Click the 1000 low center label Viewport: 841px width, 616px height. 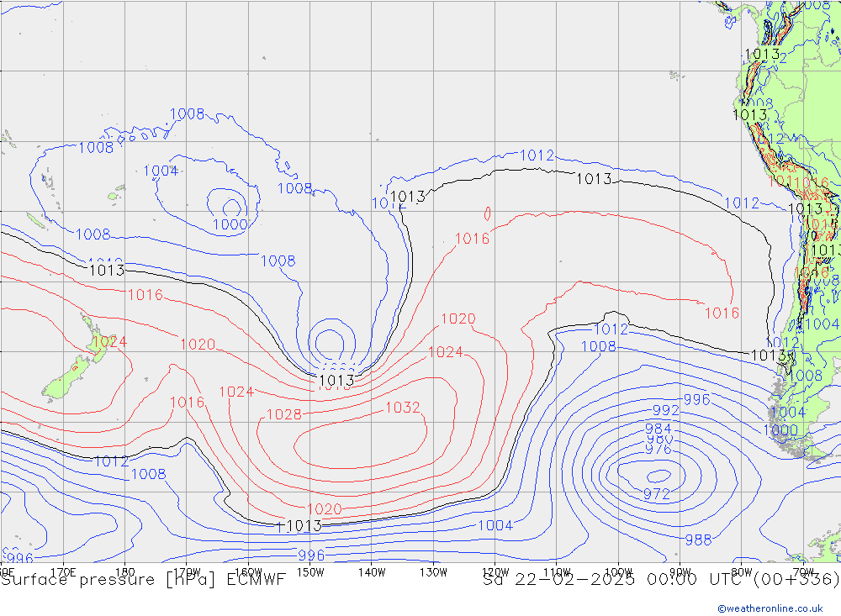(230, 224)
